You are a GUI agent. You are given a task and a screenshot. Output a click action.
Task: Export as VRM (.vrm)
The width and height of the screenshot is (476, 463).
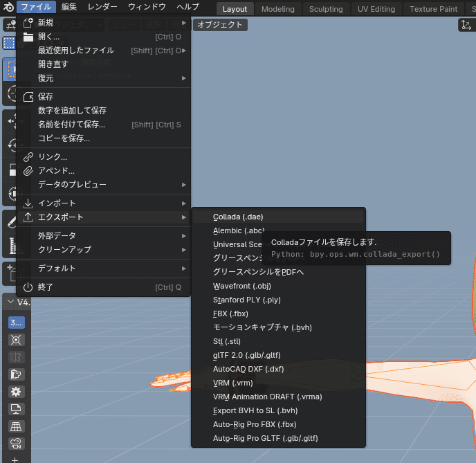click(278, 383)
